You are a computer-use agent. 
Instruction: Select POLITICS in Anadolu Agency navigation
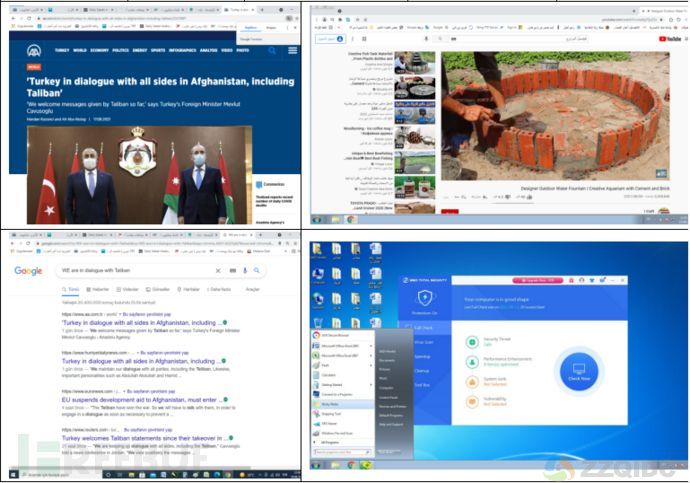[120, 51]
